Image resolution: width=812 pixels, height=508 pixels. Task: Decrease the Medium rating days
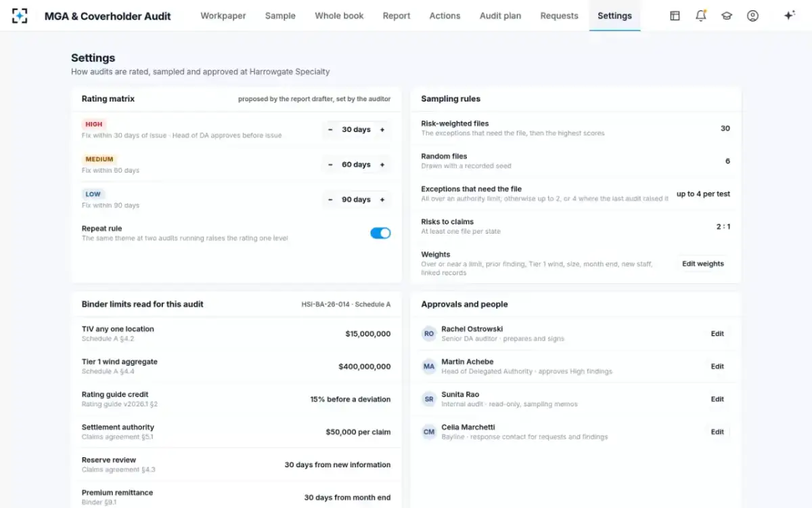coord(330,165)
